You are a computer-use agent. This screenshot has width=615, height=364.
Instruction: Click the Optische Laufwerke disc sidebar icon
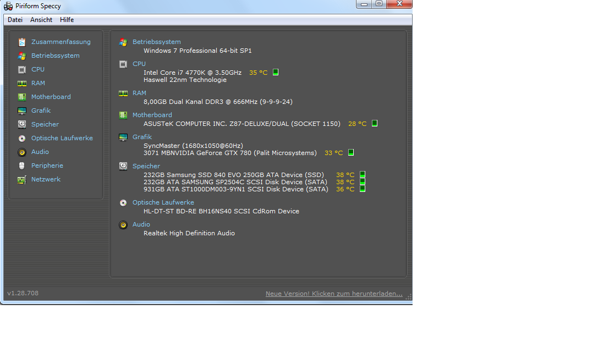22,138
